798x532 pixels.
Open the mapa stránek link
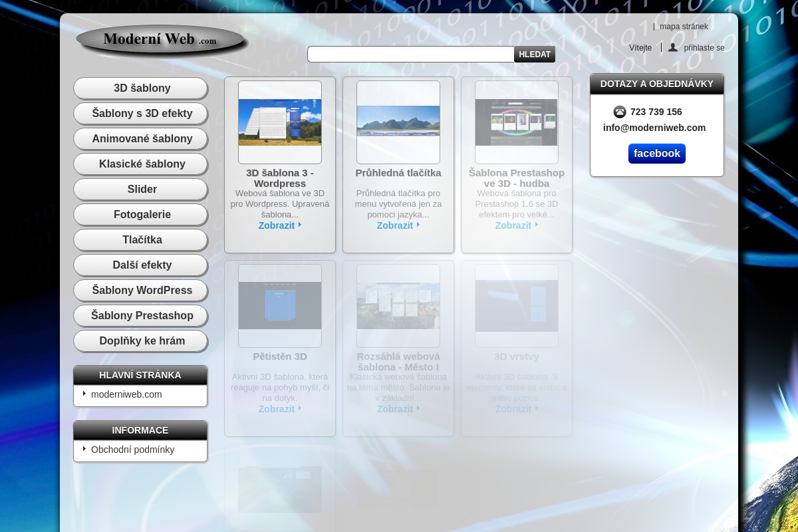tap(684, 27)
